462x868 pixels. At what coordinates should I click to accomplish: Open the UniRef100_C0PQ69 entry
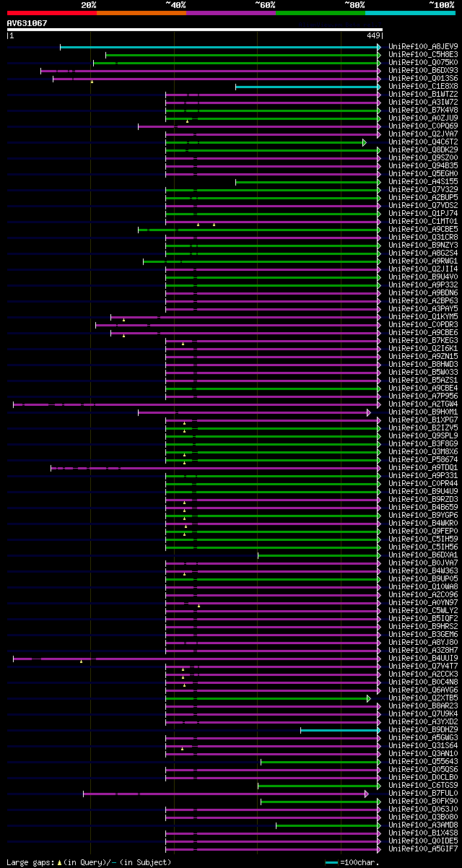[423, 126]
